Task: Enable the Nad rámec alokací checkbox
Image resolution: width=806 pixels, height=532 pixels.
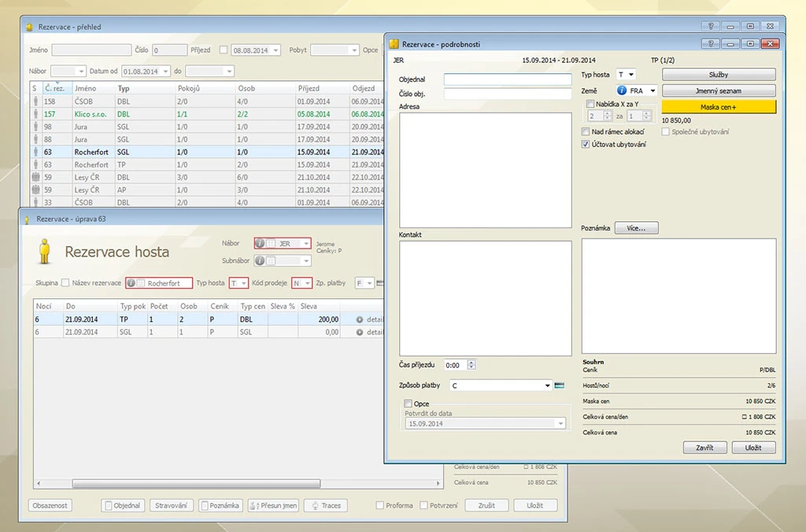Action: [x=586, y=132]
